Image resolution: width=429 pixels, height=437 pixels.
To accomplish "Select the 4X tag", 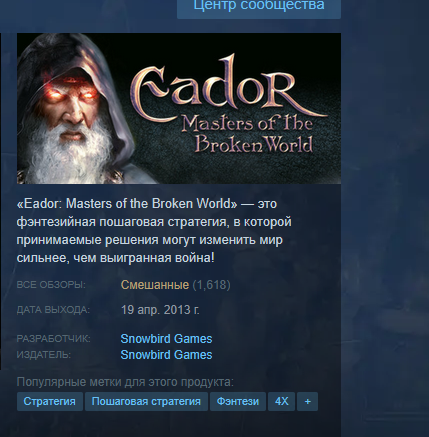I will 282,401.
